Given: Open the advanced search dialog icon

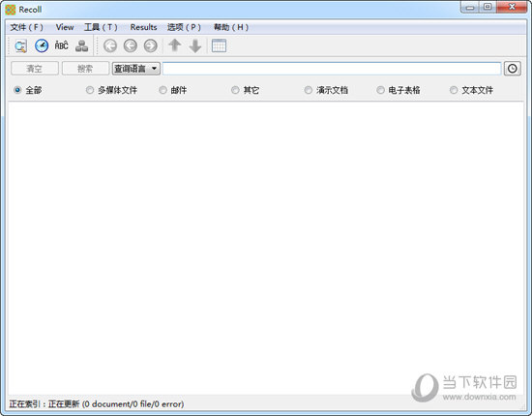Looking at the screenshot, I should (x=20, y=45).
